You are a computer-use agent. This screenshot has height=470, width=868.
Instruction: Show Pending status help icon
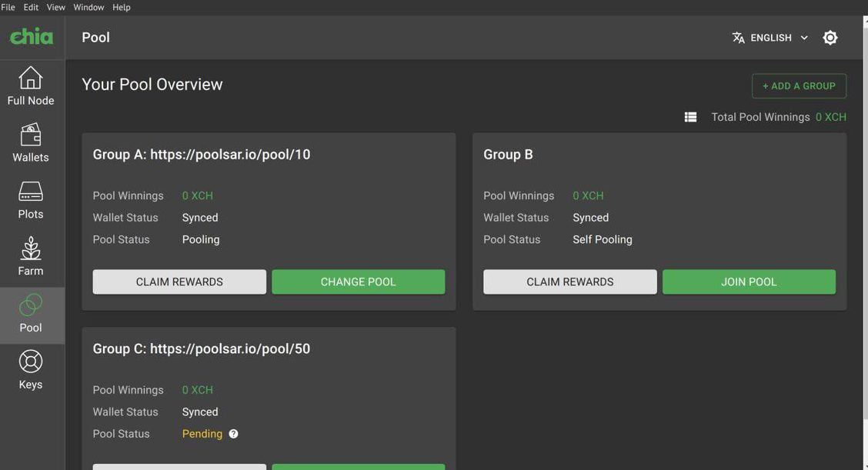(234, 434)
